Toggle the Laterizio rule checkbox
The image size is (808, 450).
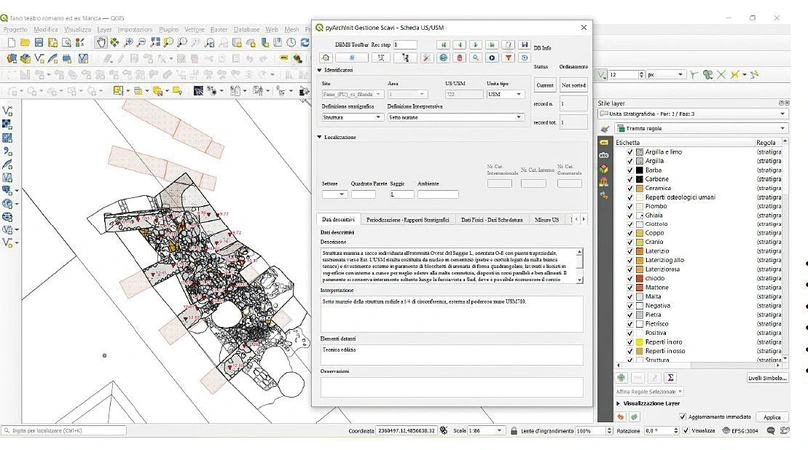(630, 251)
